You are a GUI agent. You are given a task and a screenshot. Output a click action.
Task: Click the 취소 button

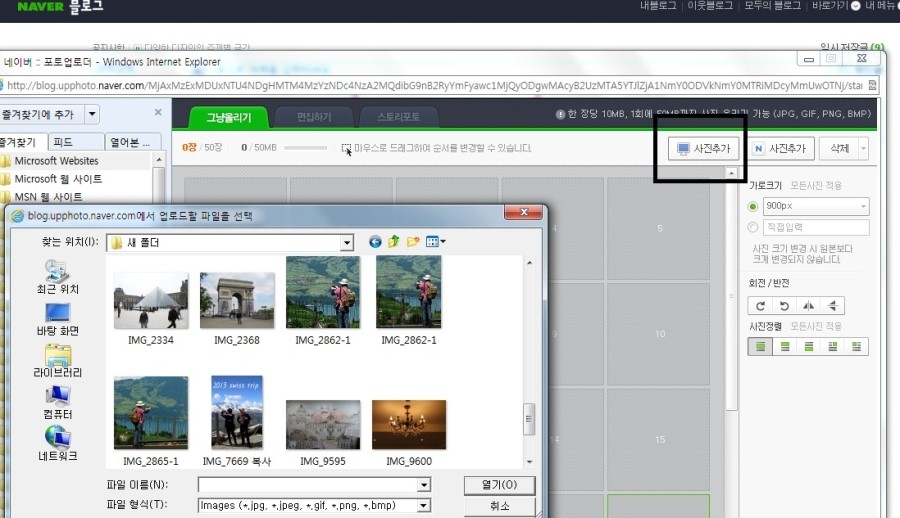click(x=499, y=506)
